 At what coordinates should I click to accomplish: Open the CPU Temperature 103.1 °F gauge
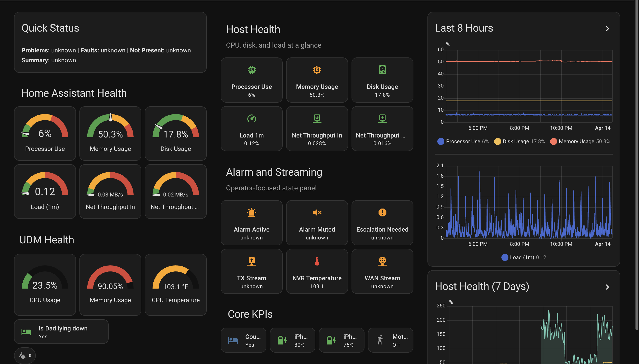176,285
